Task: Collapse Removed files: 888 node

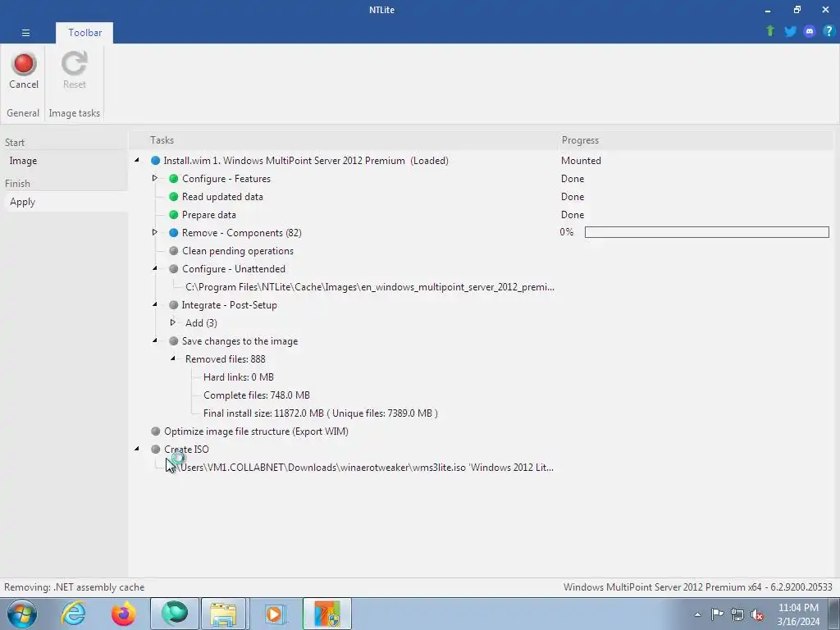Action: [172, 358]
